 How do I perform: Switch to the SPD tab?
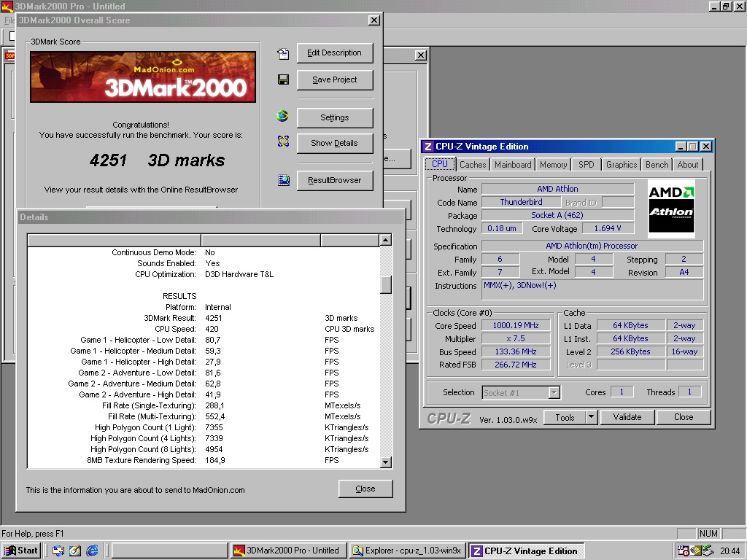pos(587,165)
